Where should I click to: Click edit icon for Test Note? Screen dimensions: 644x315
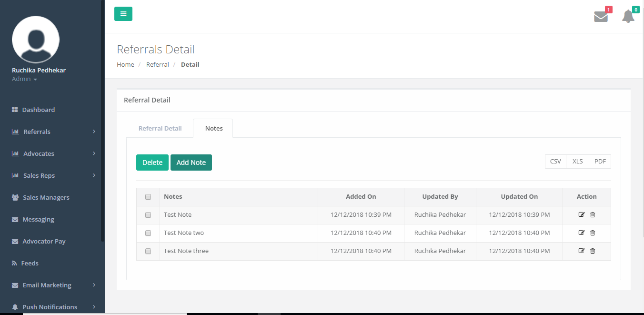[581, 215]
